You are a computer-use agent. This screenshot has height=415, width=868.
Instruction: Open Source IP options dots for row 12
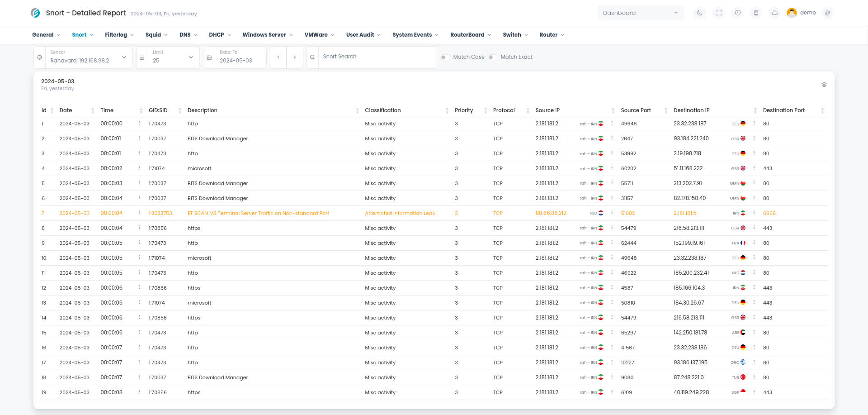pyautogui.click(x=612, y=287)
